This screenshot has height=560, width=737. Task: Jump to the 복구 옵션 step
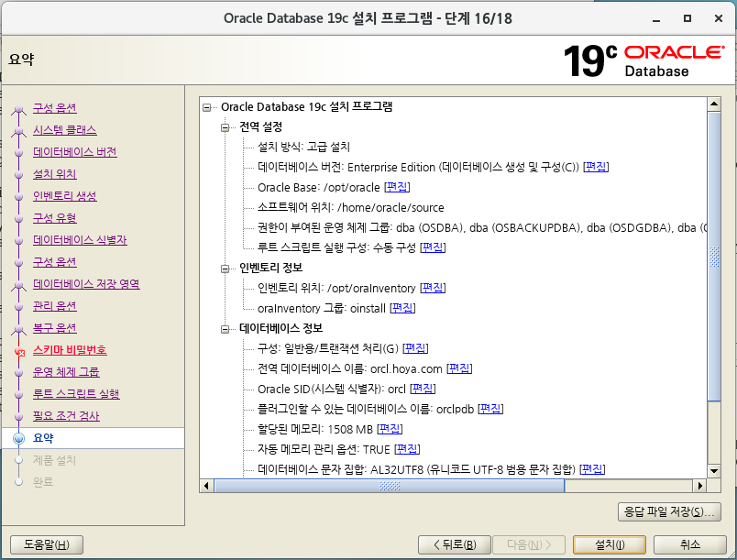click(54, 328)
